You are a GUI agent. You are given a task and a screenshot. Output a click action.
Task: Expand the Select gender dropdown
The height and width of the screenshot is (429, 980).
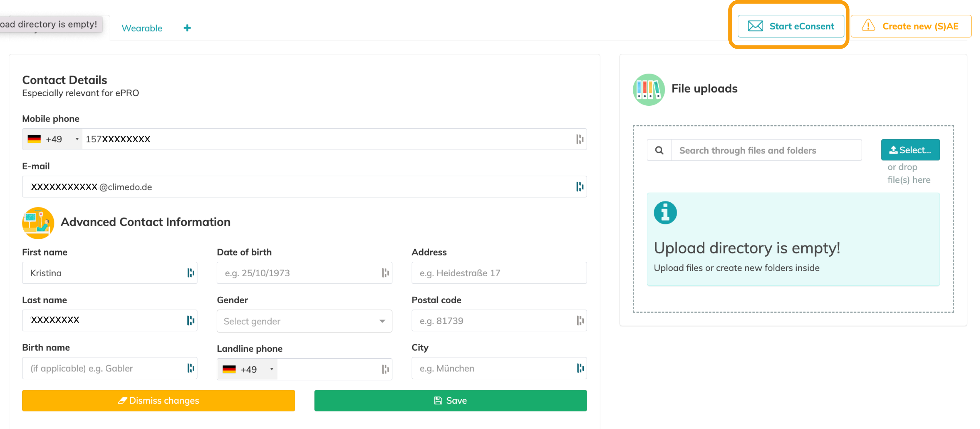(x=305, y=321)
